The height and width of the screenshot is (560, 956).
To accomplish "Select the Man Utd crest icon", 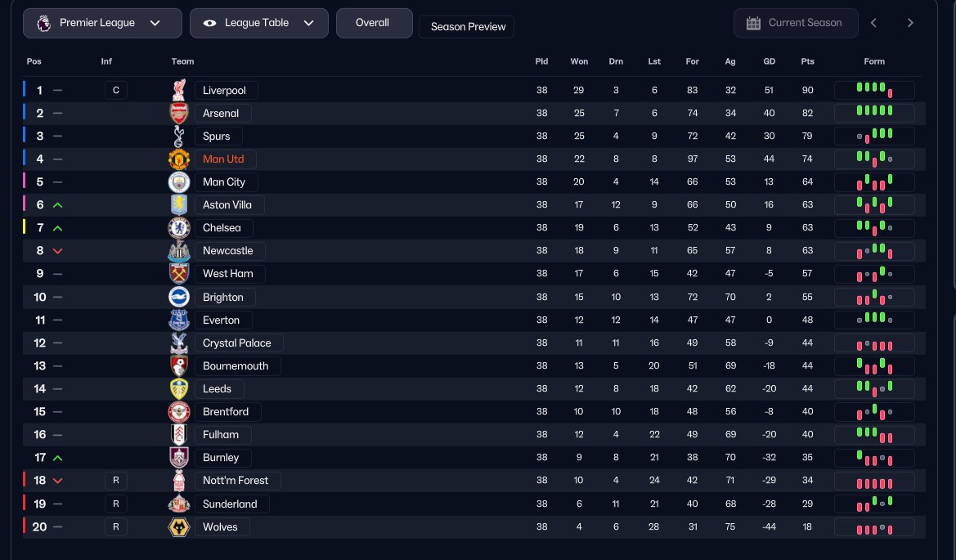I will tap(178, 159).
